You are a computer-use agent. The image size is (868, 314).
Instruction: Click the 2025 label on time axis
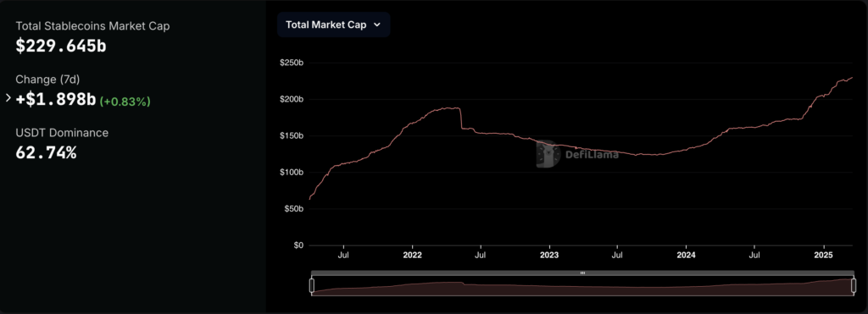point(824,255)
